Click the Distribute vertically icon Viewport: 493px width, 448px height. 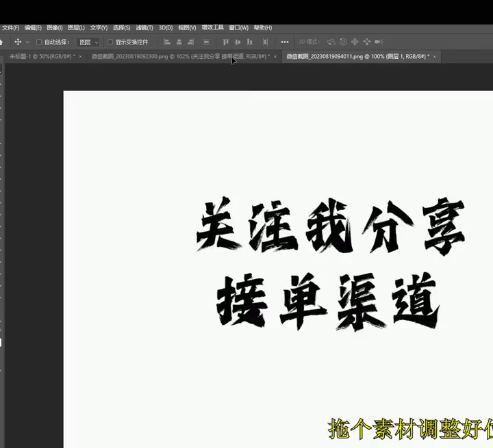pos(206,42)
